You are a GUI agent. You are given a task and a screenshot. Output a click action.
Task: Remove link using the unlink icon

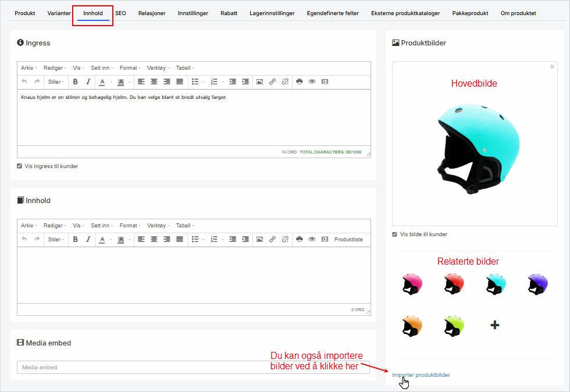click(285, 81)
